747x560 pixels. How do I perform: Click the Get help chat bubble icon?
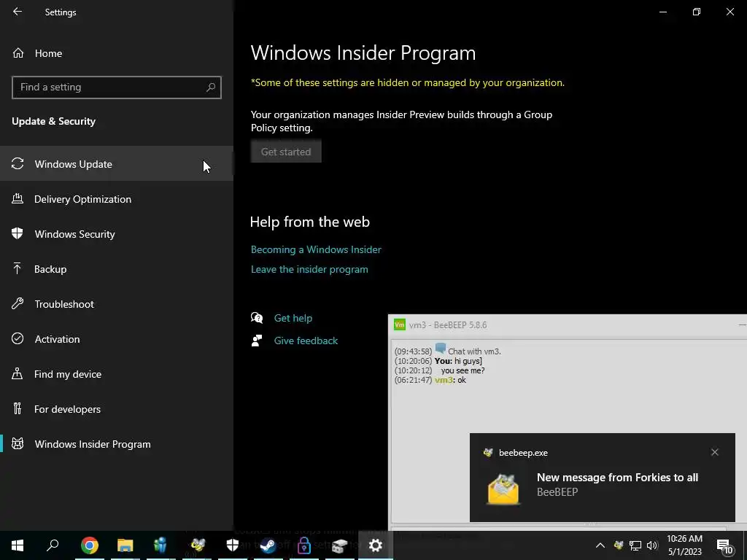coord(257,318)
